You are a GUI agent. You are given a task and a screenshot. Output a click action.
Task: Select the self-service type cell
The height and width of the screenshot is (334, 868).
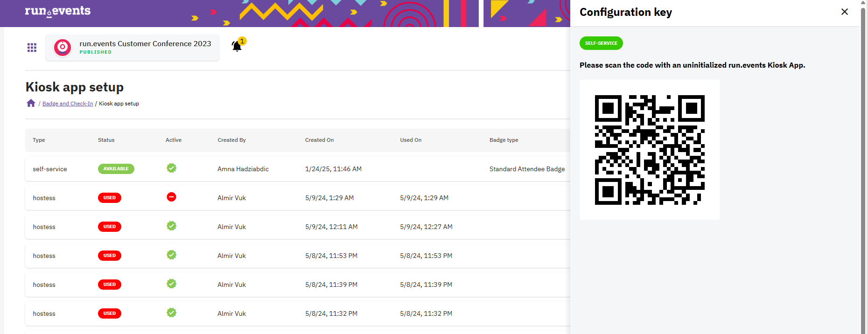pyautogui.click(x=50, y=169)
